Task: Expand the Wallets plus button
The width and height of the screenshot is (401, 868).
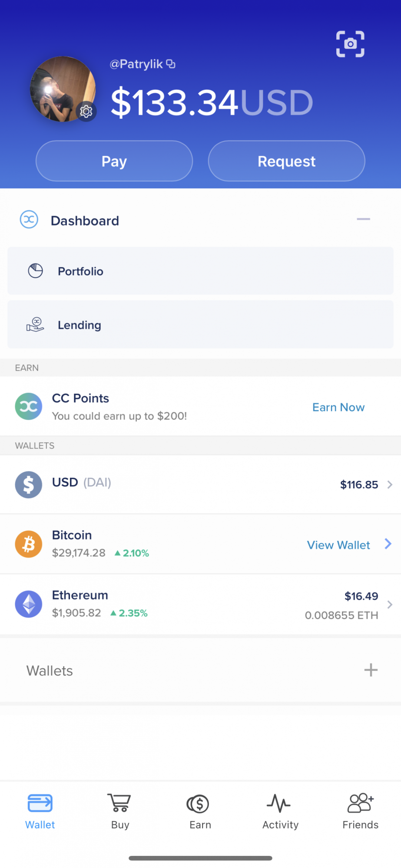Action: (x=371, y=670)
